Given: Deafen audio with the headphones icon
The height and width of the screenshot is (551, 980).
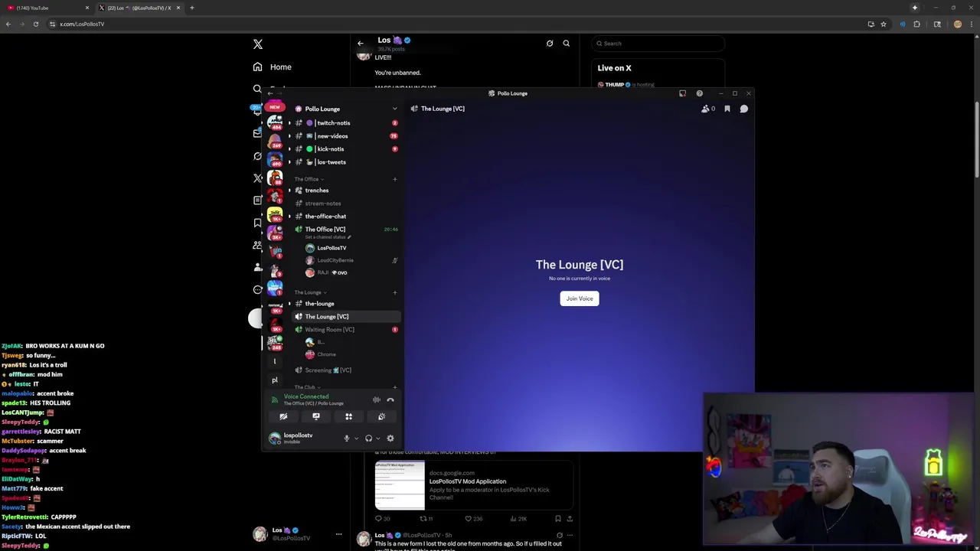Looking at the screenshot, I should 368,439.
